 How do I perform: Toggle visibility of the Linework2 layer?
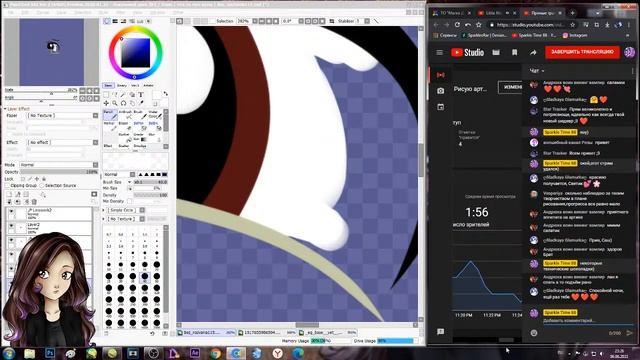click(11, 212)
